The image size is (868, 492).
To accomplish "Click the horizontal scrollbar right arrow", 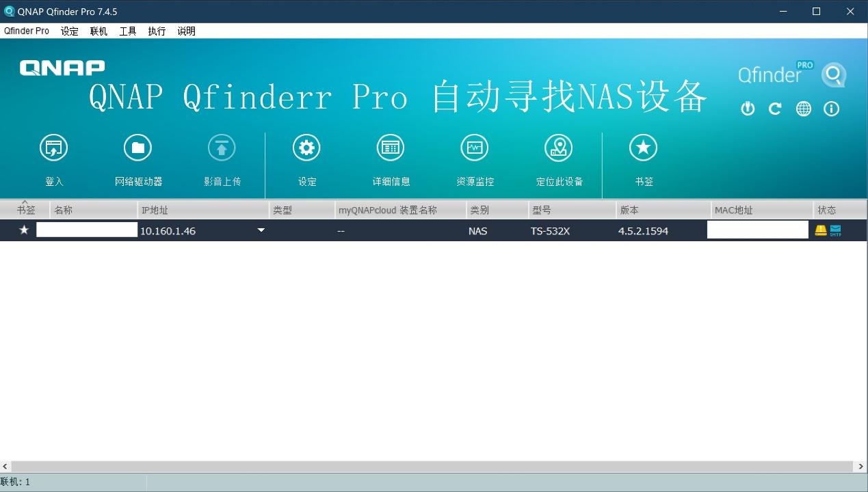I will point(860,467).
